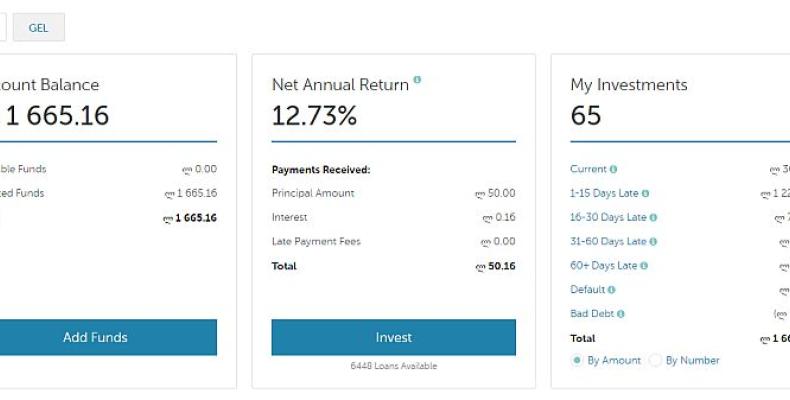Open the Current investments link
The height and width of the screenshot is (400, 790).
pos(588,170)
